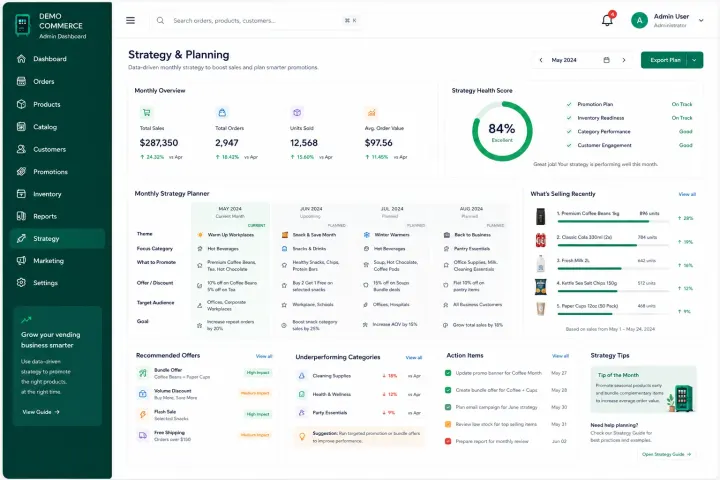This screenshot has height=480, width=720.
Task: Click the Total Orders bag icon
Action: point(222,113)
